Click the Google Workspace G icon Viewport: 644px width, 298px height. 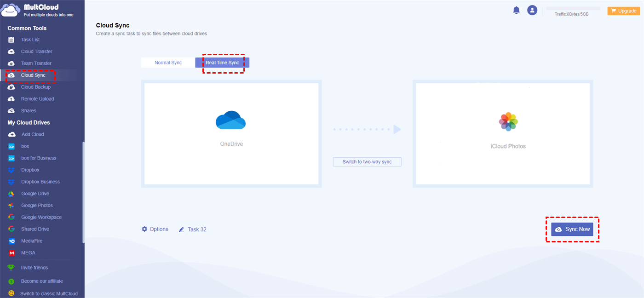(11, 217)
